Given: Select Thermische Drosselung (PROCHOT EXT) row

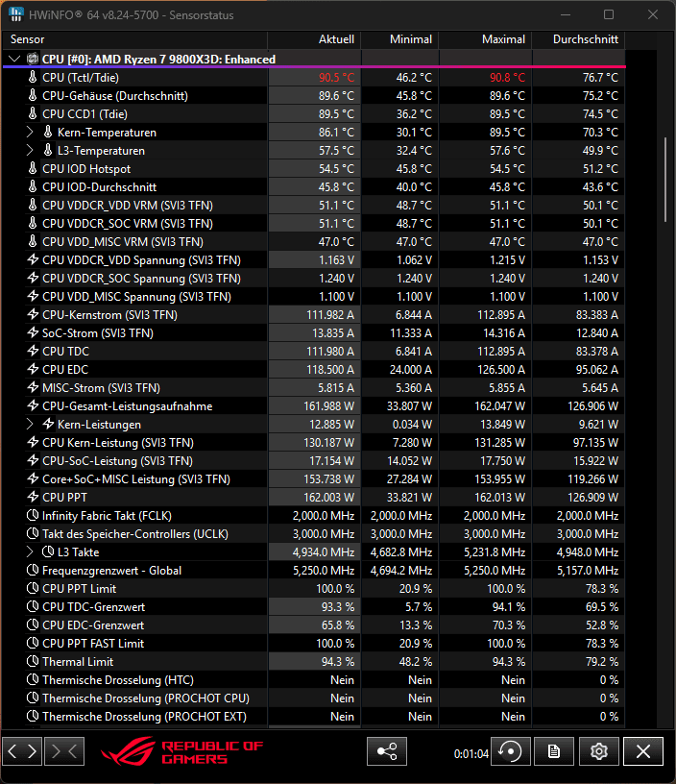Looking at the screenshot, I should click(x=314, y=716).
